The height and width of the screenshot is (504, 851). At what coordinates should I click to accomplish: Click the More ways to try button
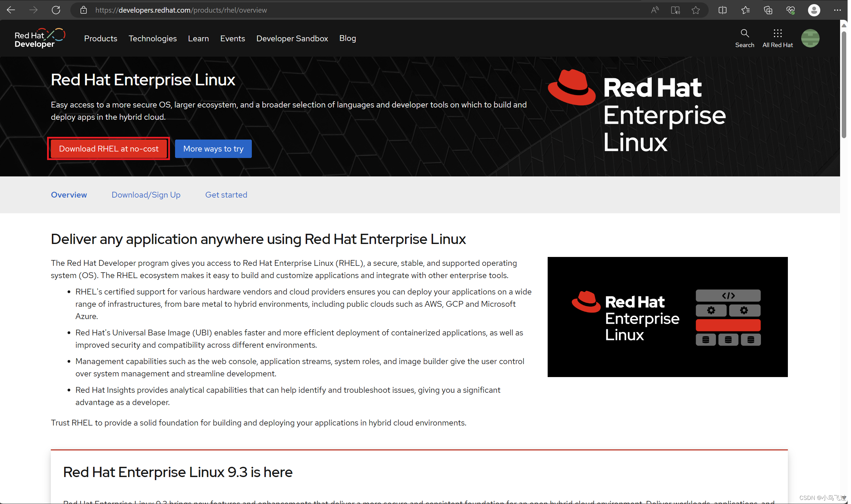[x=213, y=148]
